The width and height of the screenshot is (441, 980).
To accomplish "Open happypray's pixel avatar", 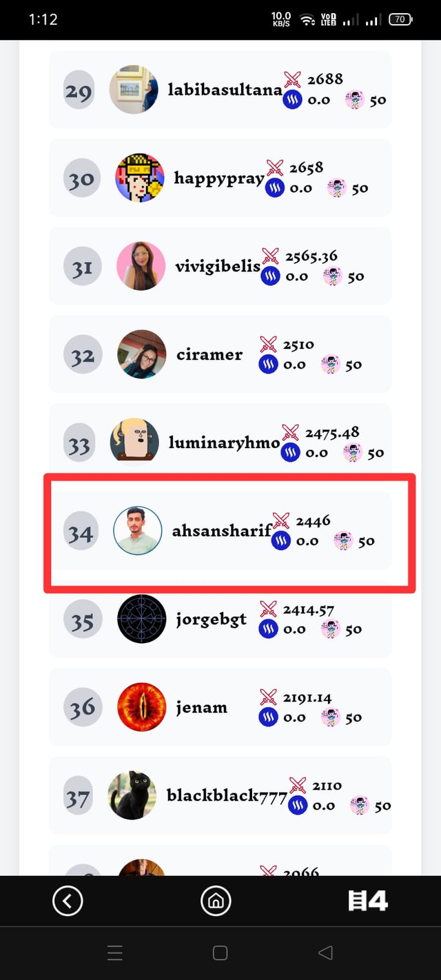I will tap(140, 178).
